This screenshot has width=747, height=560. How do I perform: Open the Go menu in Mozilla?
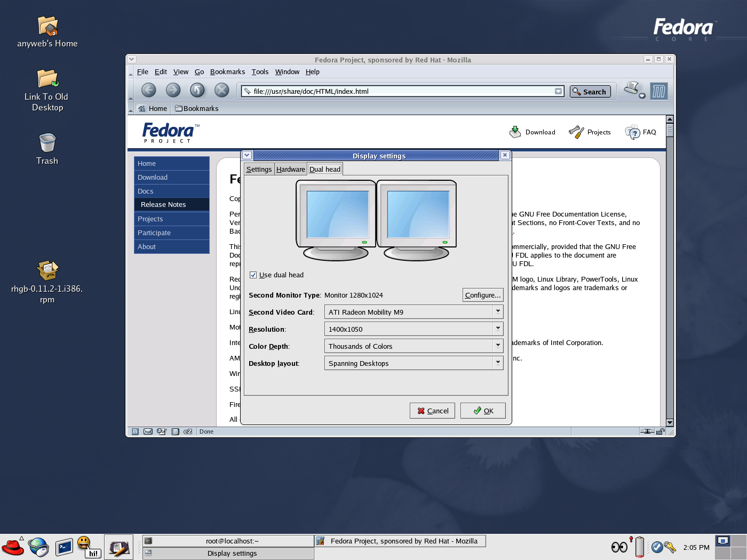(199, 72)
